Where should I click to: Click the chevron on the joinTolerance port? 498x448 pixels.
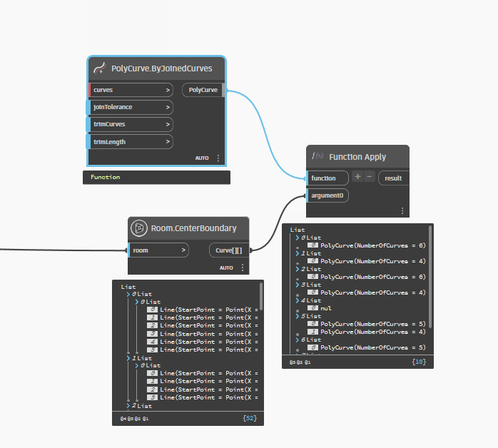point(168,107)
